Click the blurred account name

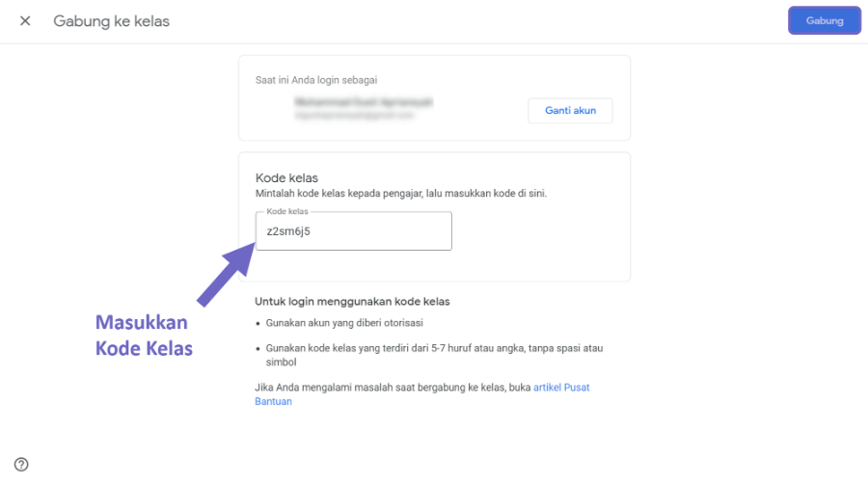[x=364, y=102]
